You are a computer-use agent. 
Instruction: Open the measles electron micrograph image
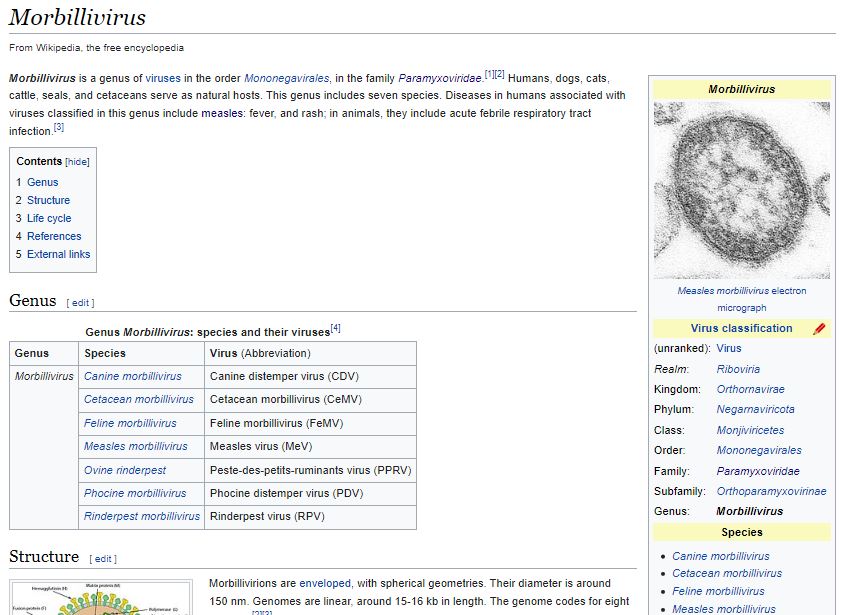[x=742, y=190]
